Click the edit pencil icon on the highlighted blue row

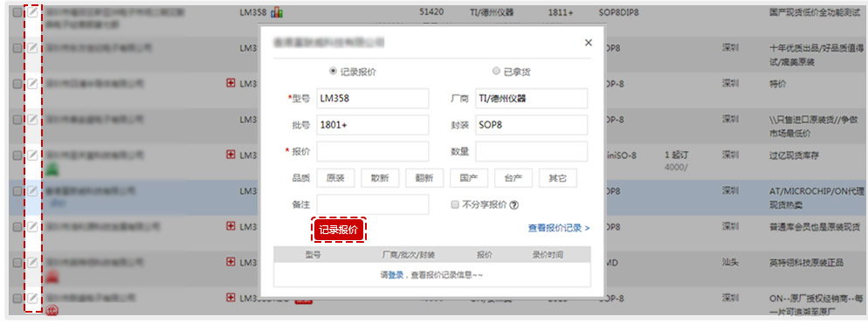point(33,190)
